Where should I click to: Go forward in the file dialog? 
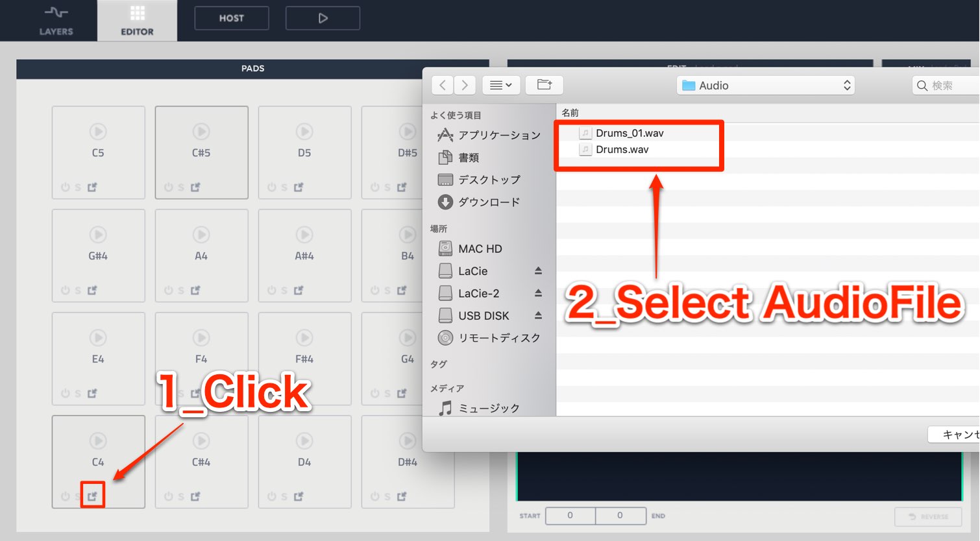(465, 85)
